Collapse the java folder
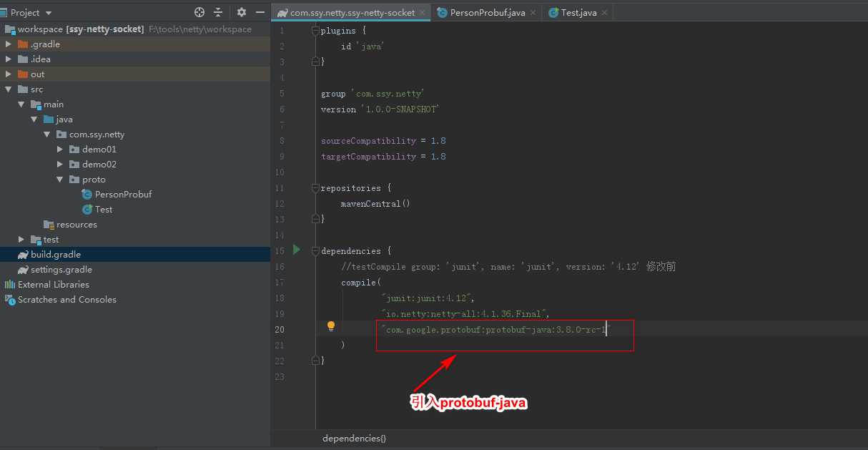 point(34,119)
